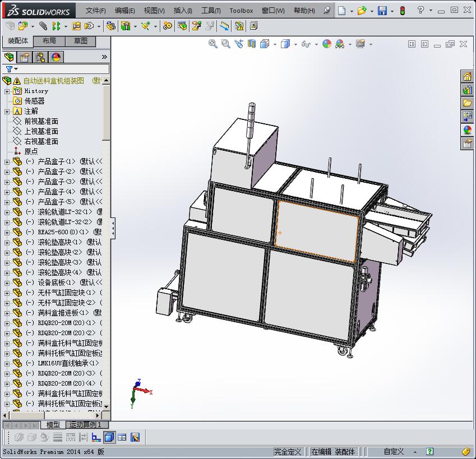Click Zoom to Fit magnifier
Viewport: 476px width, 459px height.
tap(213, 44)
